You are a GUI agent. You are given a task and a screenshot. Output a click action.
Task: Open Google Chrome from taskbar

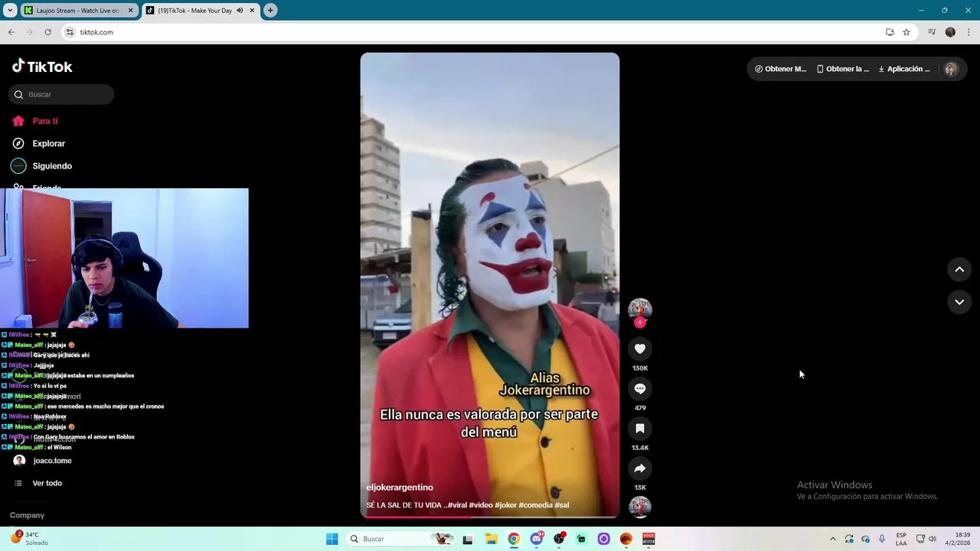514,539
